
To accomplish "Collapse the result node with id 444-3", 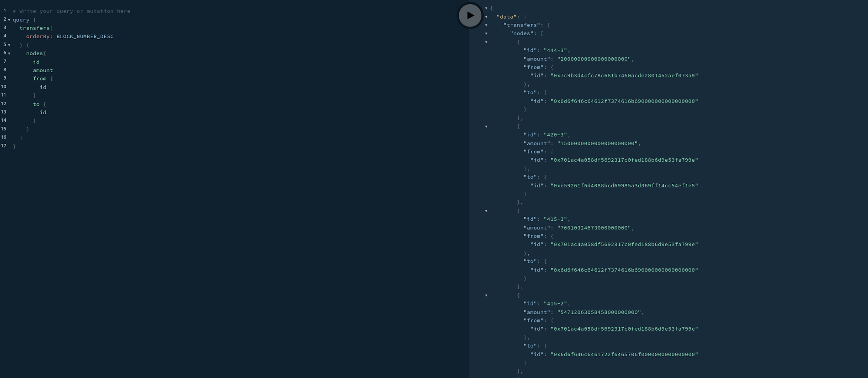I will pyautogui.click(x=486, y=42).
